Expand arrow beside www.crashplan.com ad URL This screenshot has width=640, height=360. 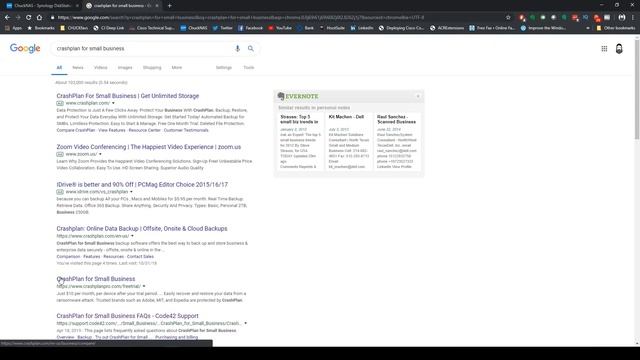pos(113,103)
